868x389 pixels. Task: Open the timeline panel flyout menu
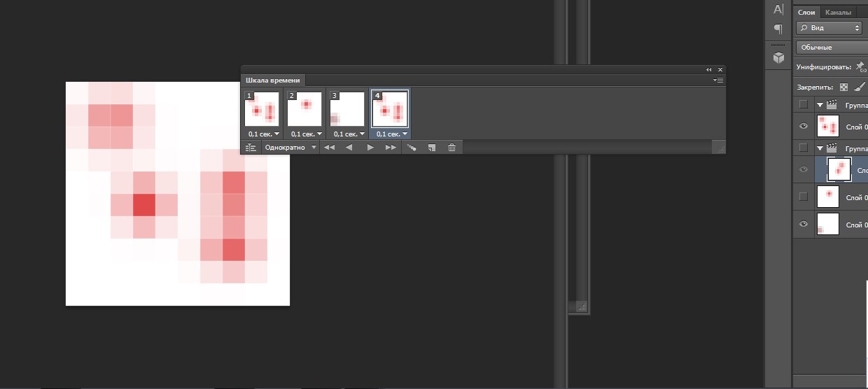[x=718, y=80]
